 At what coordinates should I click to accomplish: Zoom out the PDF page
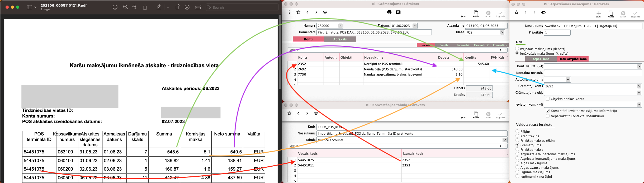pos(126,7)
